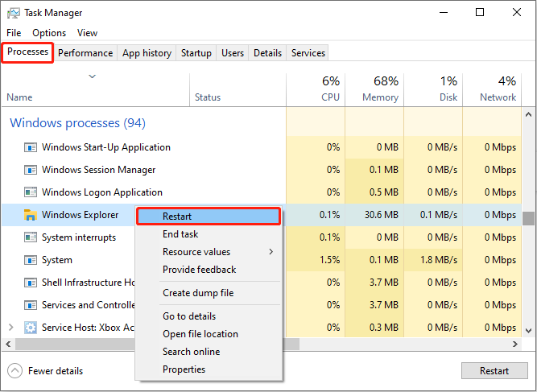Click the Windows Session Manager process icon
Screen dimensions: 537x392
[31, 170]
